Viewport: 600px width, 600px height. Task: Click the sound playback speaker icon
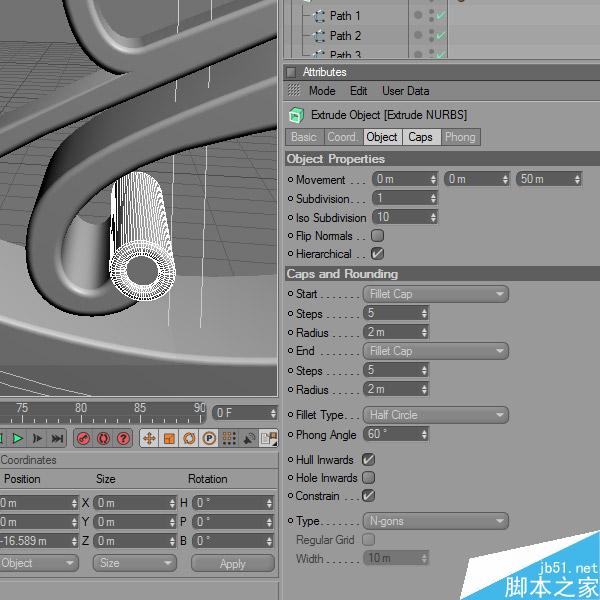tap(249, 438)
